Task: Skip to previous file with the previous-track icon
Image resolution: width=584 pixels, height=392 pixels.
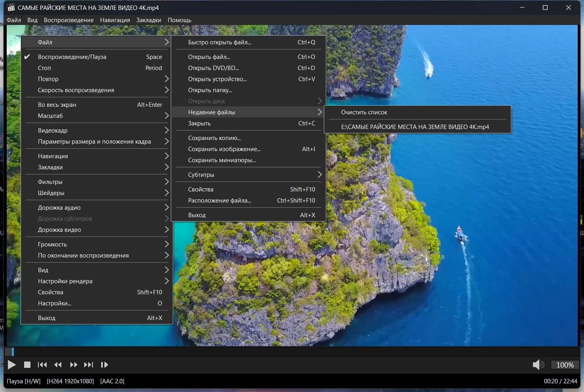Action: coord(42,365)
